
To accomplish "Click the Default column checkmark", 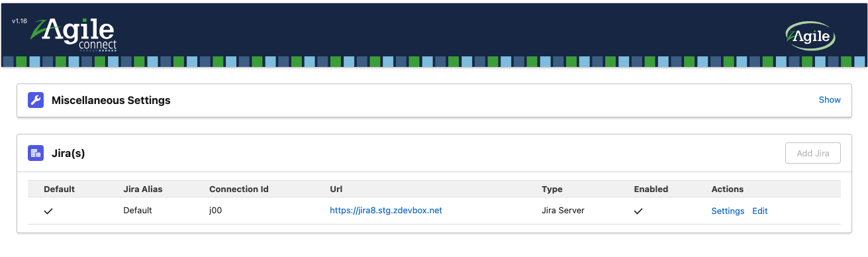I will [48, 211].
